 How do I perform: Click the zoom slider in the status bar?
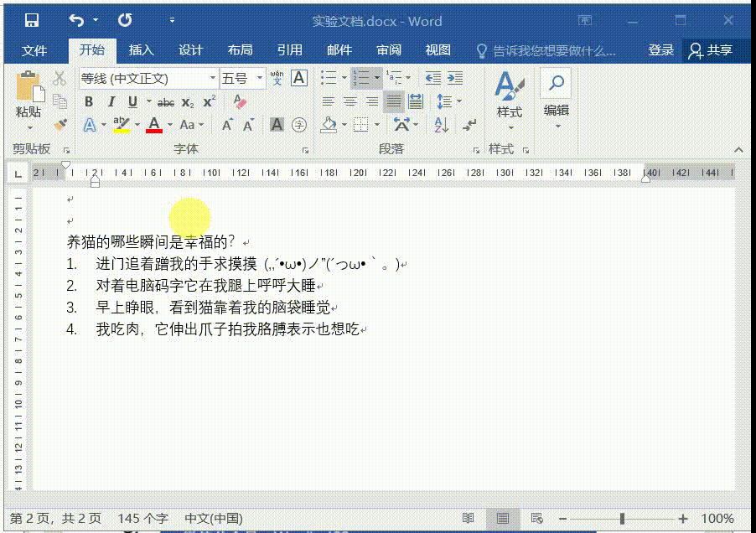(622, 519)
